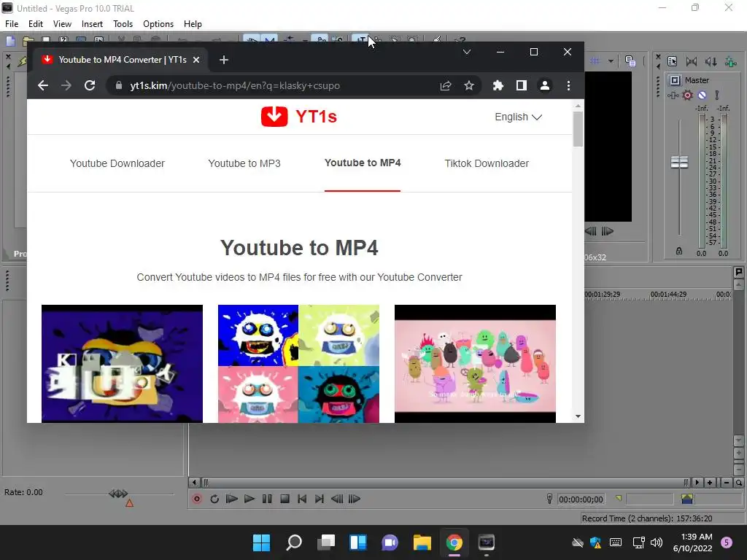The height and width of the screenshot is (560, 747).
Task: Select the four-panel Klasky Csupo robot thumbnail
Action: (x=298, y=364)
